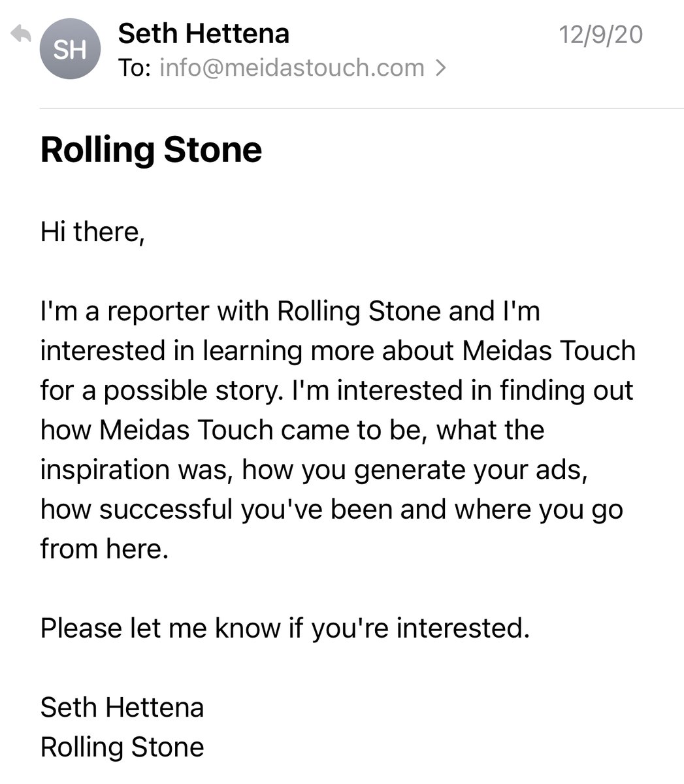Image resolution: width=684 pixels, height=784 pixels.
Task: Click the Please let me know sentence
Action: pyautogui.click(x=285, y=629)
